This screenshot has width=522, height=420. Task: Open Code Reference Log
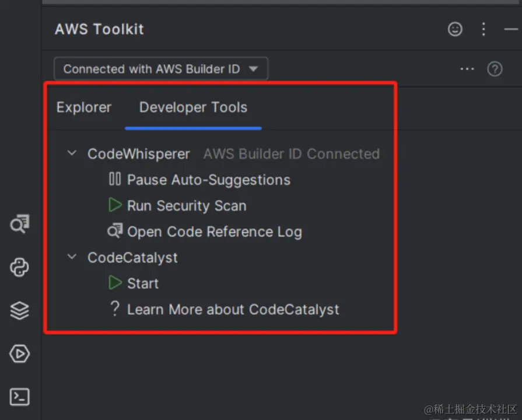pos(214,232)
